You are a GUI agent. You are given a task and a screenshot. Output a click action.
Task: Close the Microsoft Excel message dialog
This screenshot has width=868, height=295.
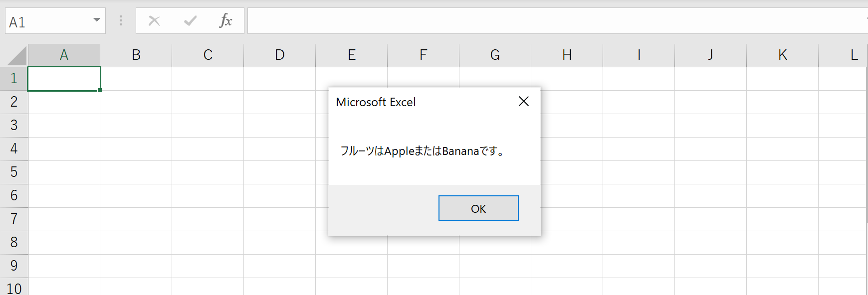tap(524, 102)
